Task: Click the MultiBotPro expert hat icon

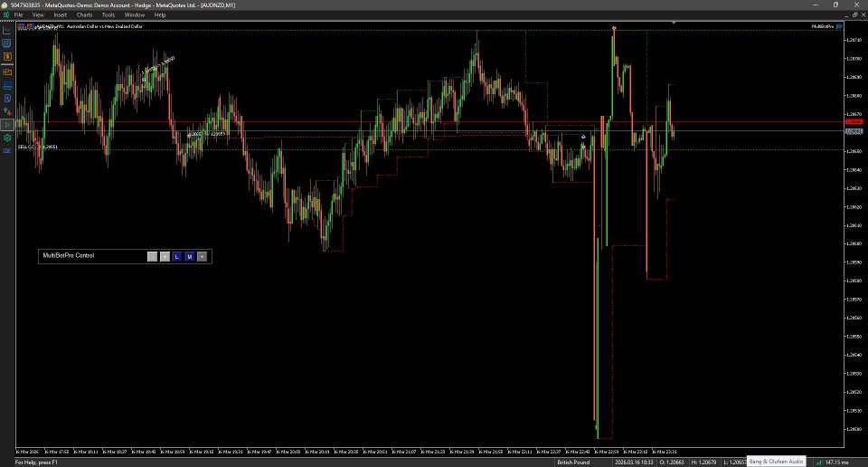Action: pyautogui.click(x=839, y=26)
